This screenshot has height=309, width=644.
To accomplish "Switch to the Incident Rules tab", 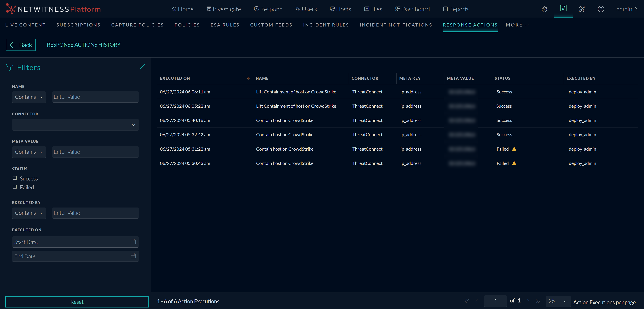I will pos(326,25).
